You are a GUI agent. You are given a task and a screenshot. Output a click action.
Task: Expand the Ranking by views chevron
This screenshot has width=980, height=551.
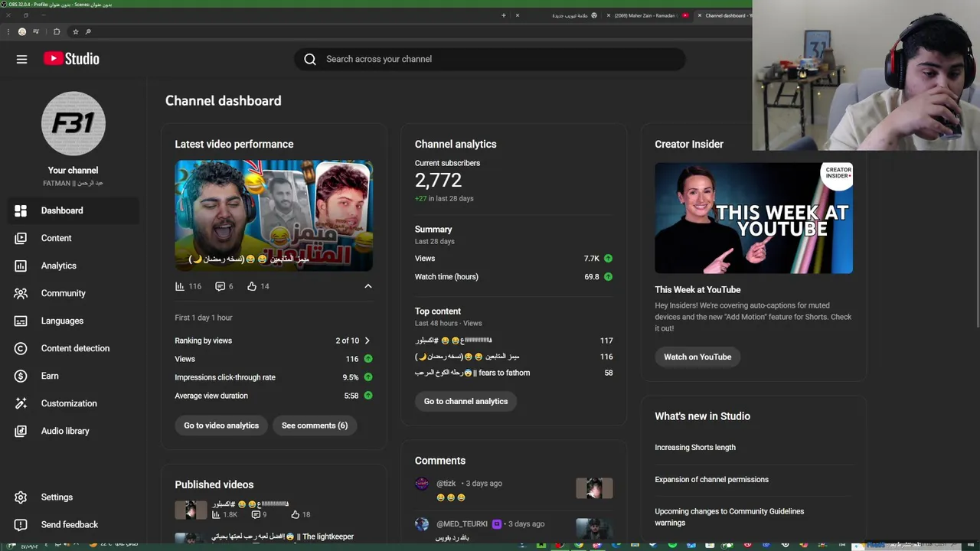click(x=367, y=341)
